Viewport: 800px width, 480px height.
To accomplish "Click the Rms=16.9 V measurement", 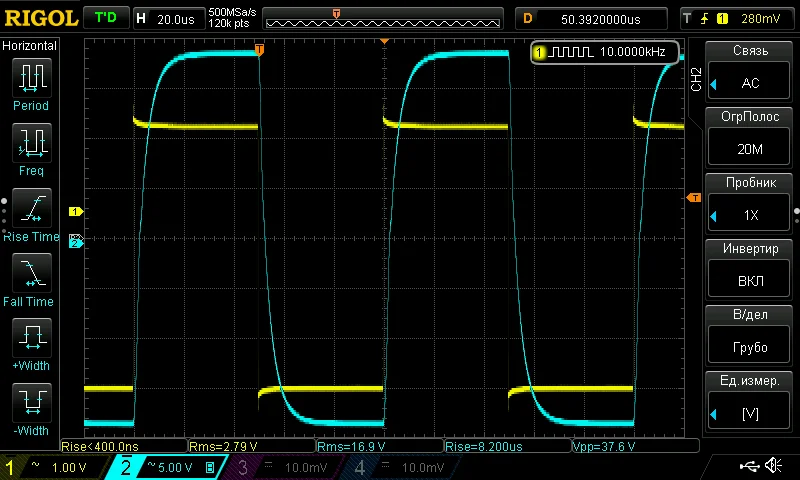I will tap(351, 446).
